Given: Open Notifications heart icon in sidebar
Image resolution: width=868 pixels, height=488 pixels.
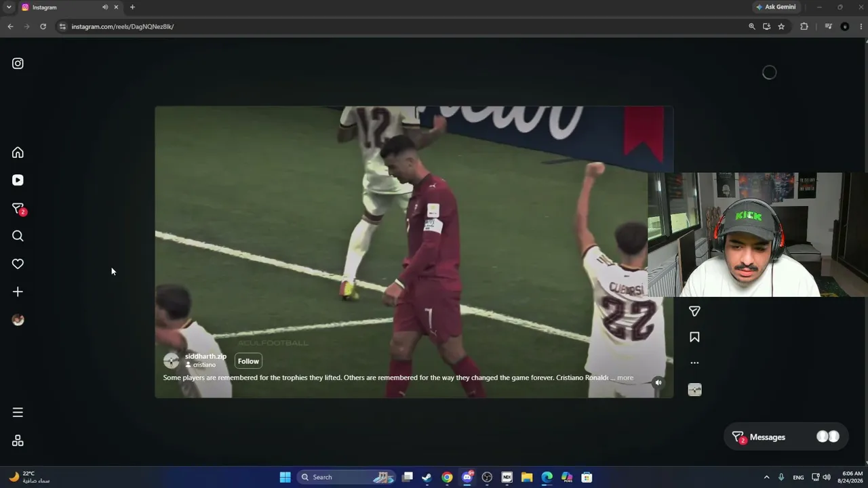Looking at the screenshot, I should coord(18,264).
